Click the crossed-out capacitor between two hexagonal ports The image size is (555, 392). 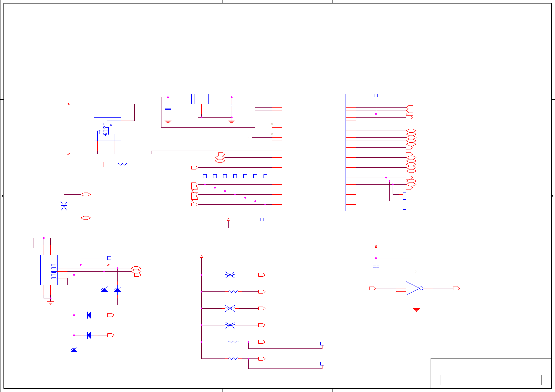64,206
